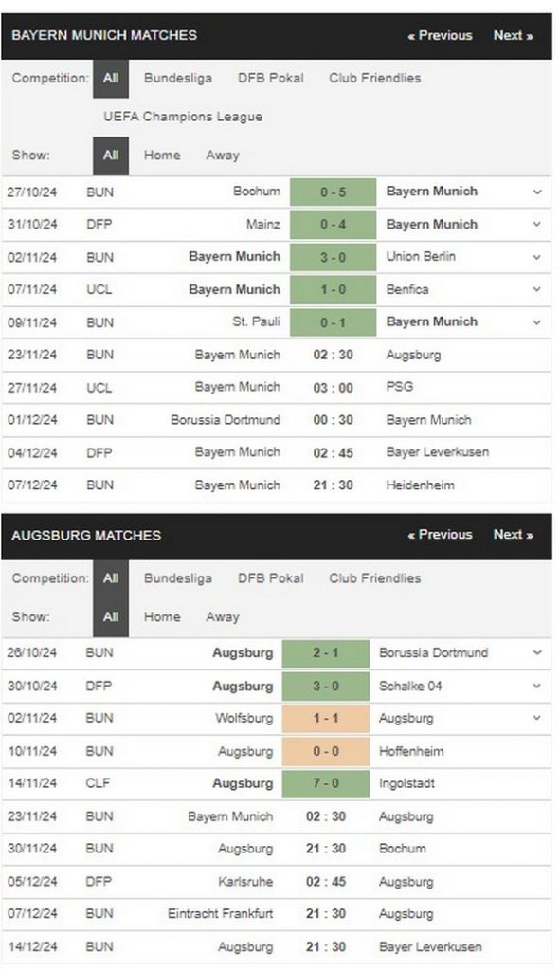Viewport: 560px width, 971px height.
Task: Open the Benfica match details chevron
Action: (x=536, y=289)
